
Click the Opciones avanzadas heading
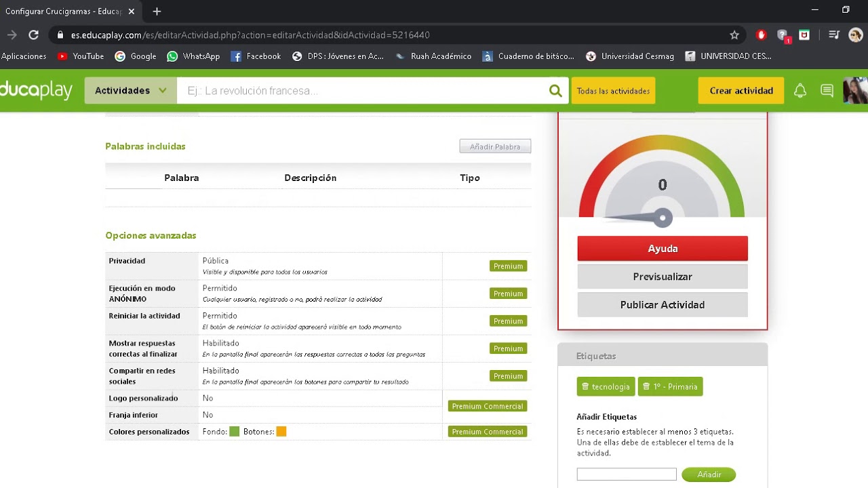(x=151, y=236)
